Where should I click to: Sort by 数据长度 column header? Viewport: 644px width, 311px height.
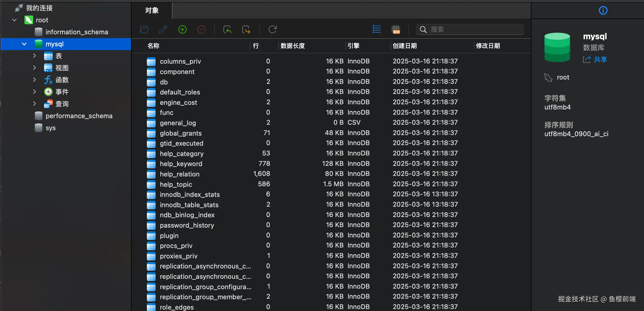293,46
